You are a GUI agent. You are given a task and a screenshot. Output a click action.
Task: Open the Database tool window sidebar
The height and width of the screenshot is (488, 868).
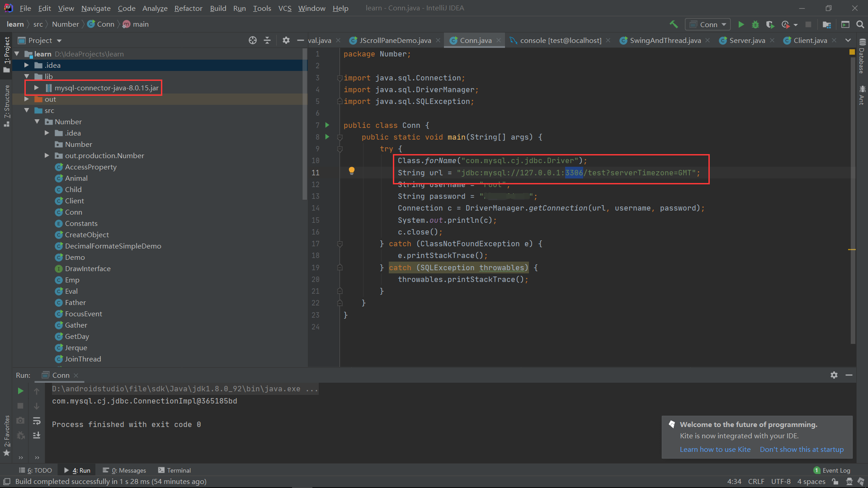(862, 56)
